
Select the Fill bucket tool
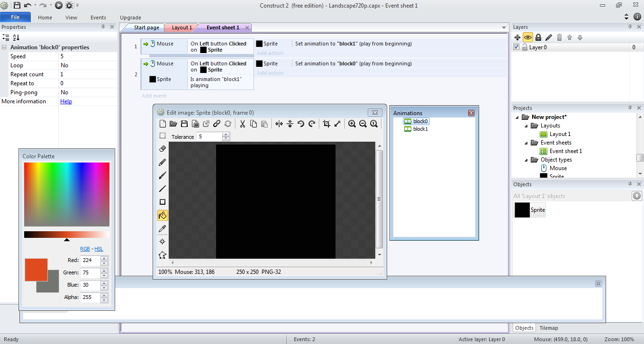click(x=163, y=215)
